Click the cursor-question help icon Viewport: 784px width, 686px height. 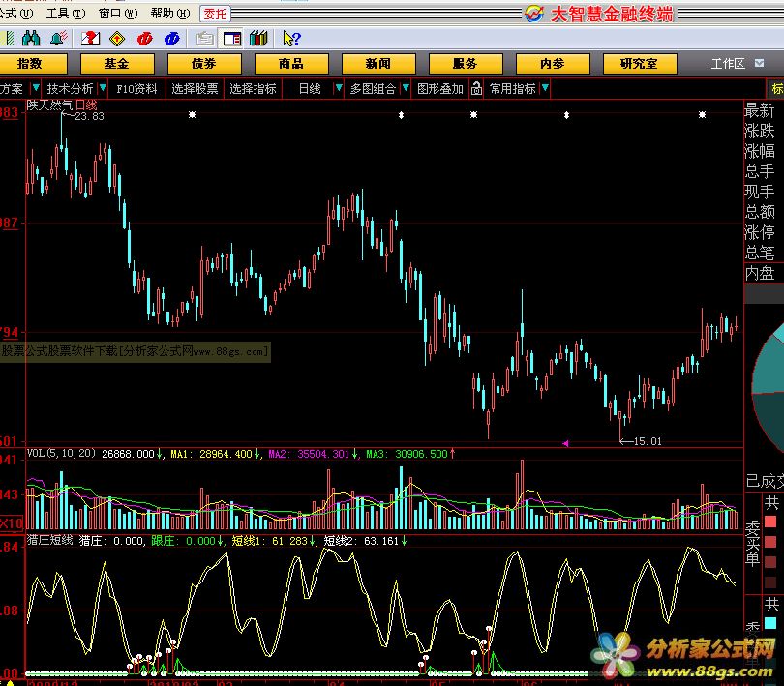point(291,38)
